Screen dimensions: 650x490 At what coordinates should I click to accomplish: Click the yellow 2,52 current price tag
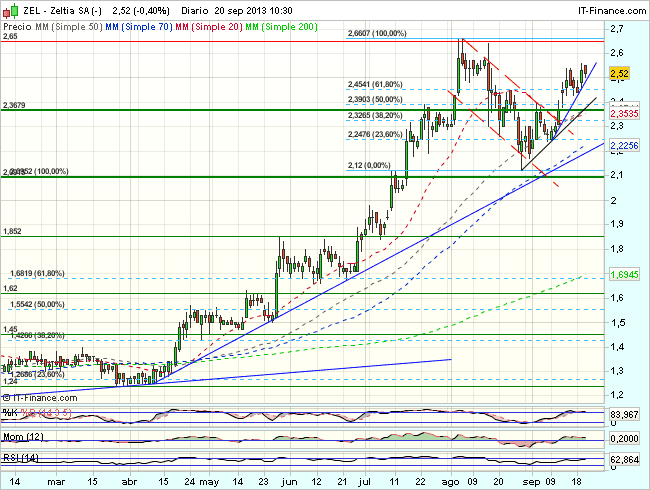619,74
